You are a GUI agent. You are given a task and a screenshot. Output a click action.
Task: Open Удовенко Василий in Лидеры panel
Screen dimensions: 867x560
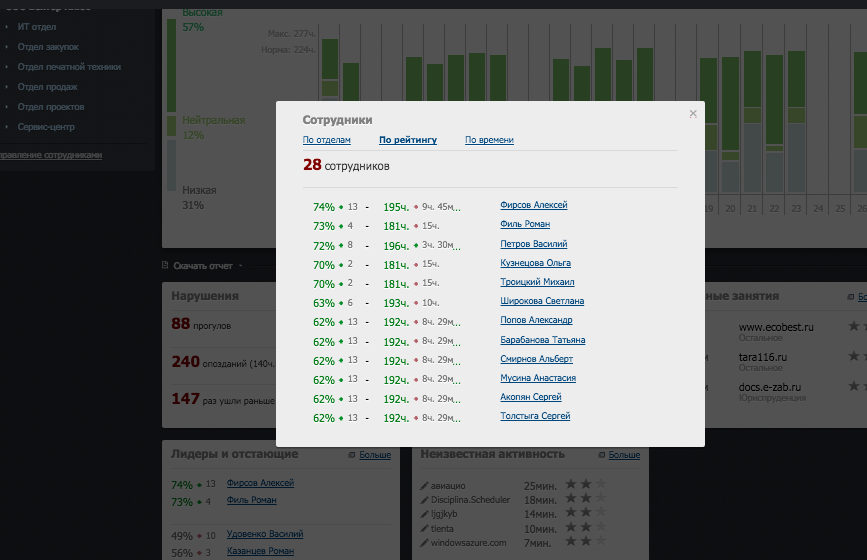[x=265, y=534]
